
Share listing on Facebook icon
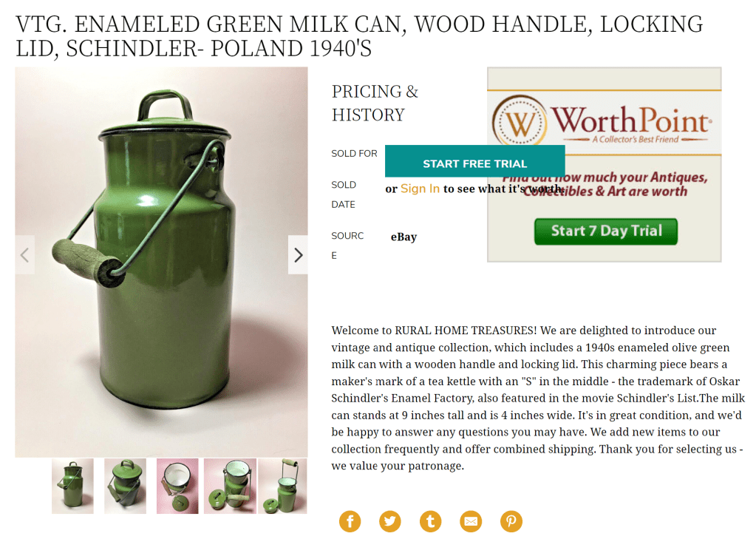click(x=350, y=521)
